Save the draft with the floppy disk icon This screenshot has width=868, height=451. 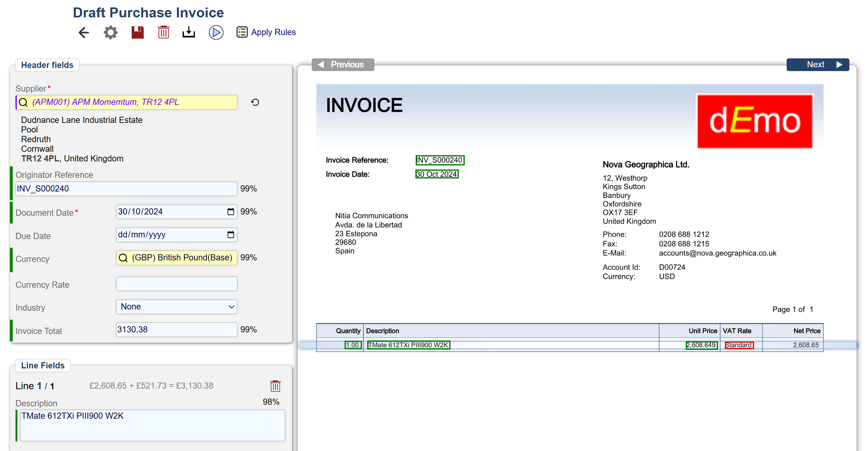138,32
